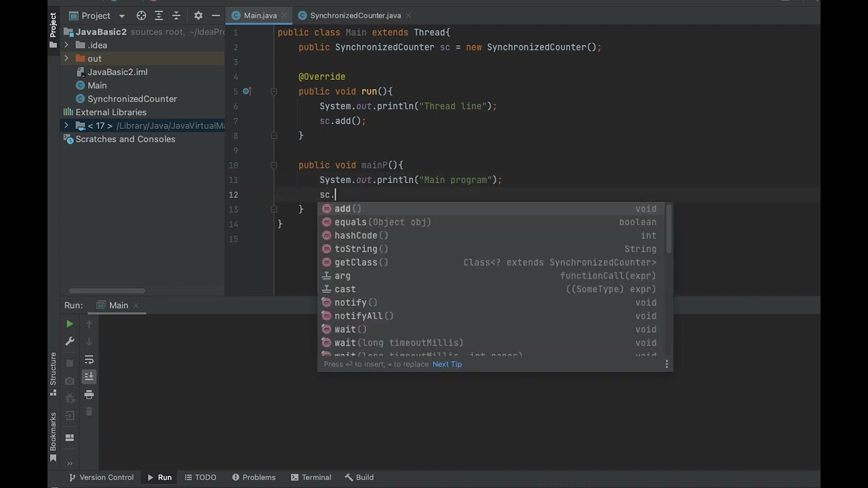
Task: Click the override gutter icon on line 5
Action: point(246,91)
